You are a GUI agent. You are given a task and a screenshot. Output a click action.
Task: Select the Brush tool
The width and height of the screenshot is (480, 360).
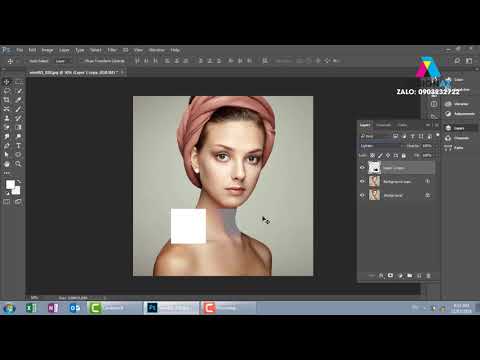click(19, 109)
